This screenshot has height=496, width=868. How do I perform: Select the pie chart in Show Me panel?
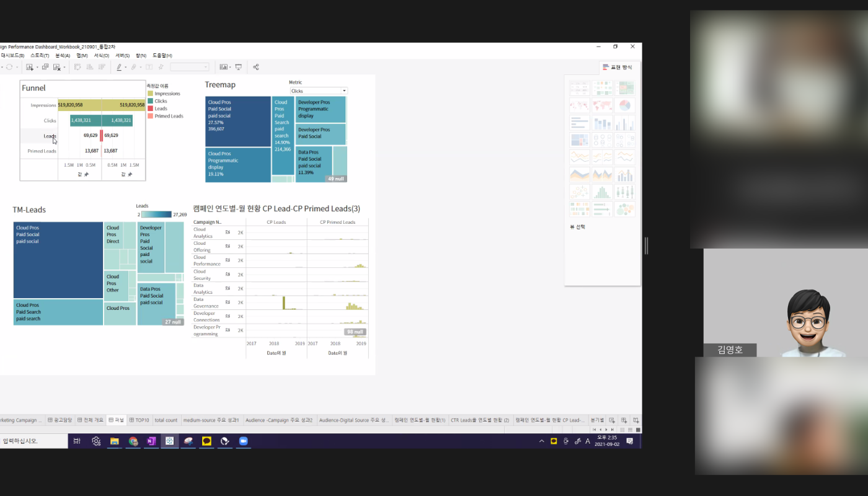625,105
